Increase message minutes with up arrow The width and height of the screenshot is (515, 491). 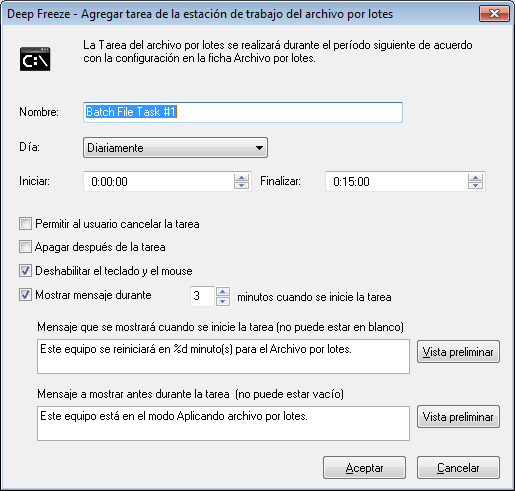pyautogui.click(x=223, y=292)
